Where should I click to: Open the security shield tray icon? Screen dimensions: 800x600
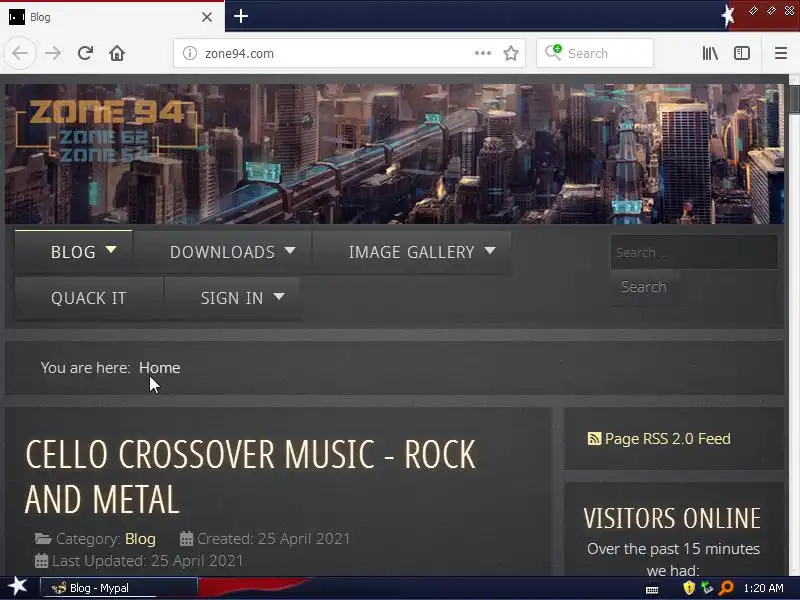[x=689, y=588]
